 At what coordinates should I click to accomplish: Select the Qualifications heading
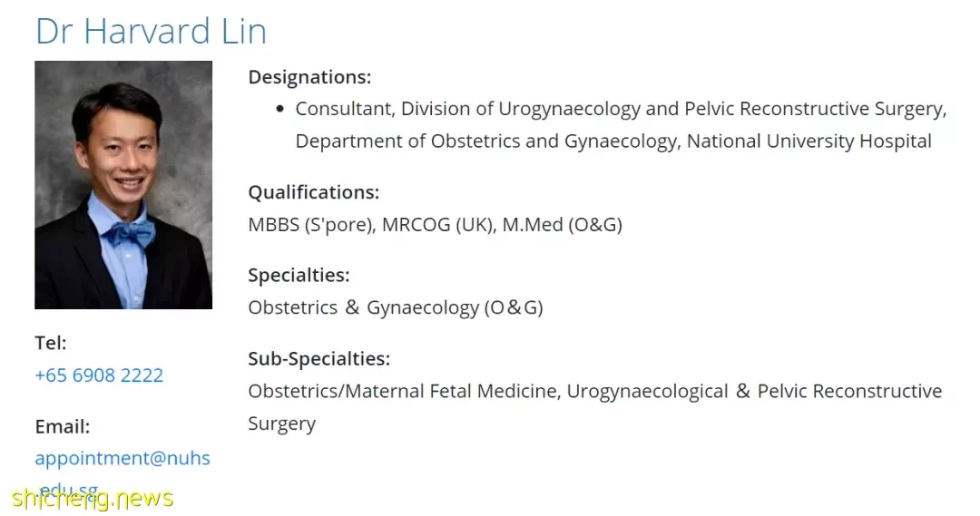click(x=314, y=191)
